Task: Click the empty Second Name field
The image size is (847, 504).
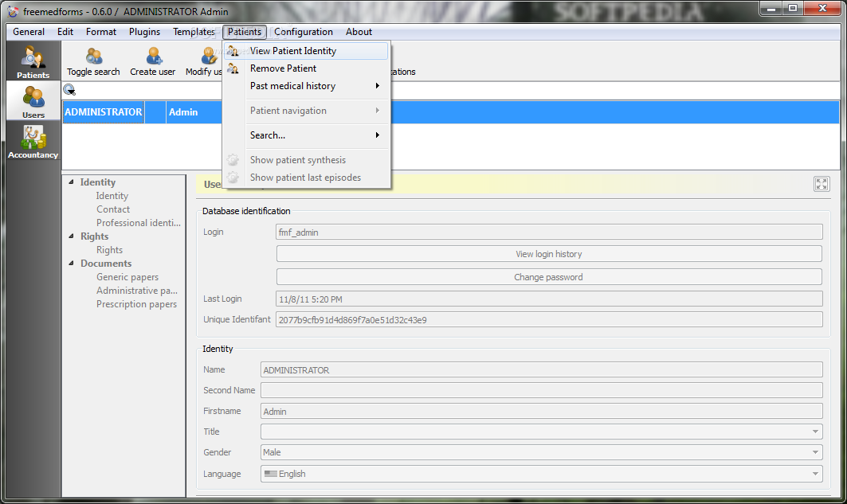Action: click(541, 390)
